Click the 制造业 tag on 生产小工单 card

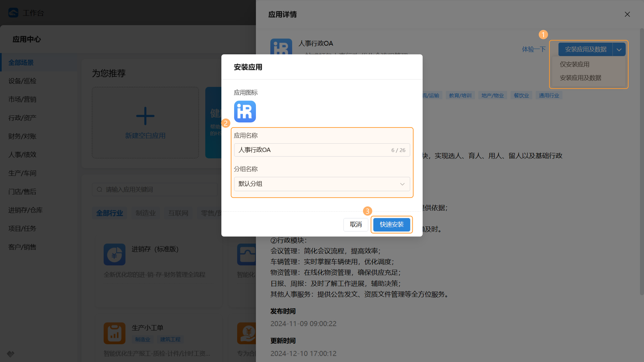pyautogui.click(x=143, y=339)
